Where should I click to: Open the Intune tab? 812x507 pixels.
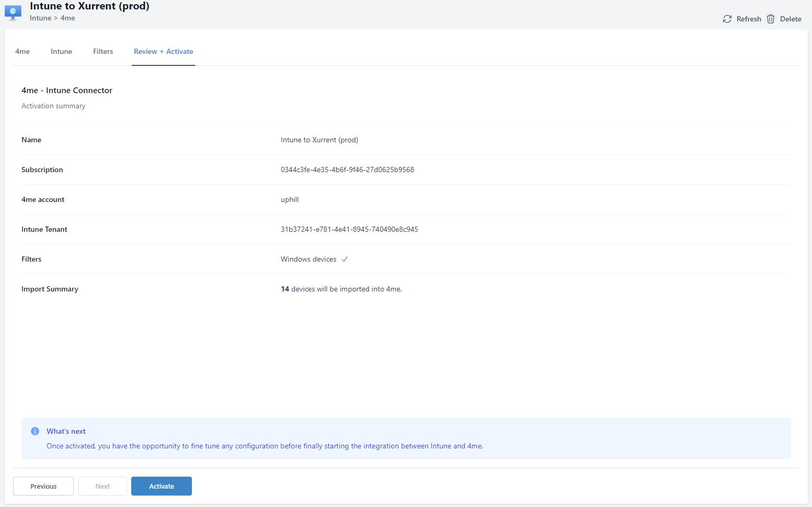61,51
